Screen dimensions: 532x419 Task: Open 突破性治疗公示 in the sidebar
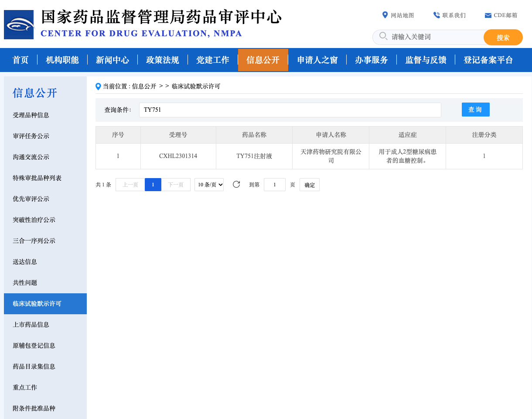(x=34, y=220)
